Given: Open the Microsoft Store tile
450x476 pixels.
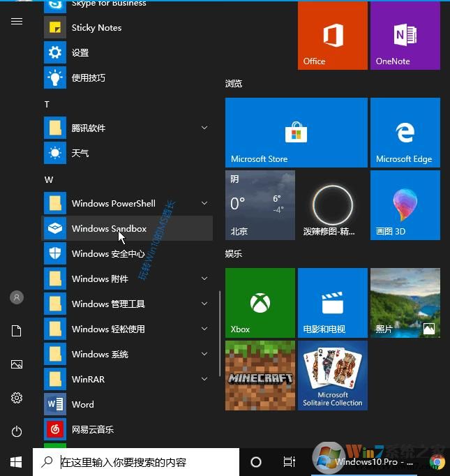Looking at the screenshot, I should [x=296, y=133].
